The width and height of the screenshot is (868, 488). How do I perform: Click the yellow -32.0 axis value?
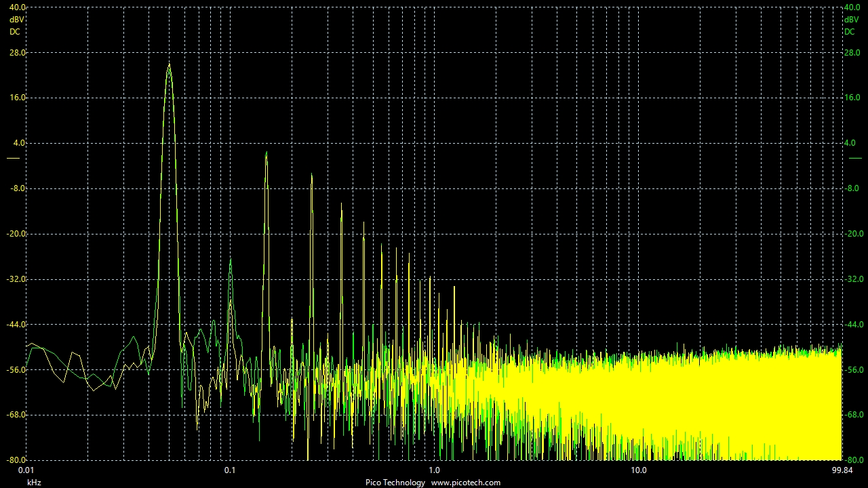click(x=17, y=279)
